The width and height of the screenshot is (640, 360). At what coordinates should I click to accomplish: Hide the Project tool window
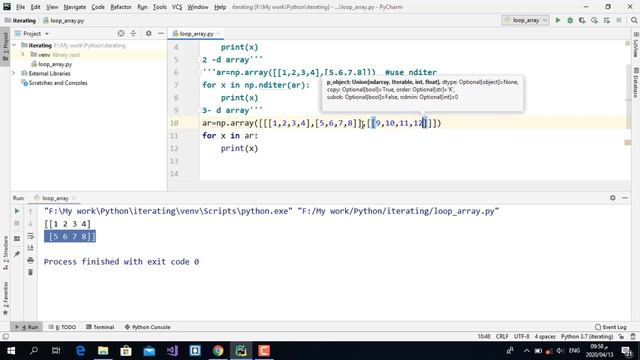[x=161, y=33]
